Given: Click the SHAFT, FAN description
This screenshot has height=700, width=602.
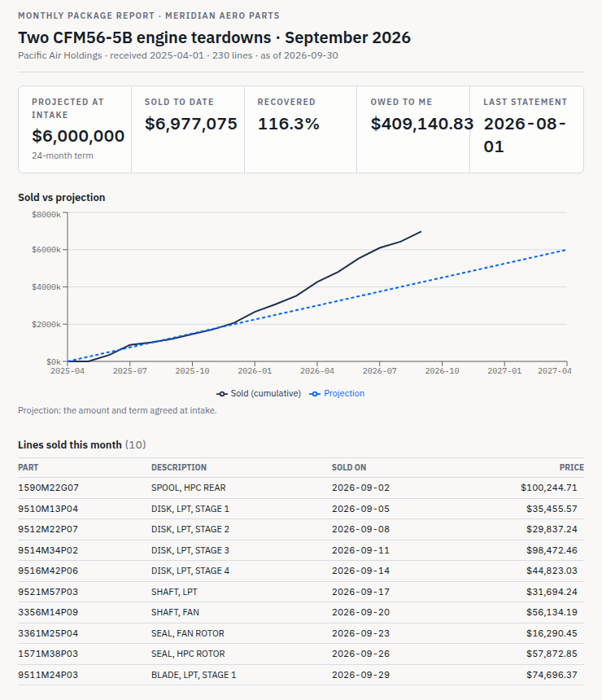Looking at the screenshot, I should click(x=175, y=612).
